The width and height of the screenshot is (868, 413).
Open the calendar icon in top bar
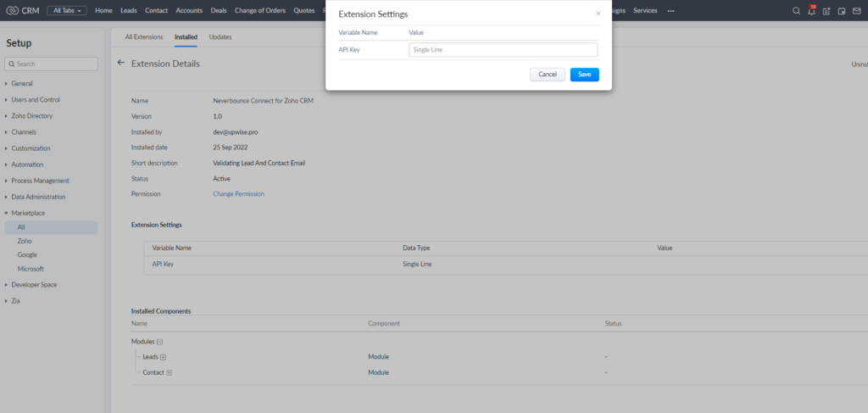click(x=842, y=10)
